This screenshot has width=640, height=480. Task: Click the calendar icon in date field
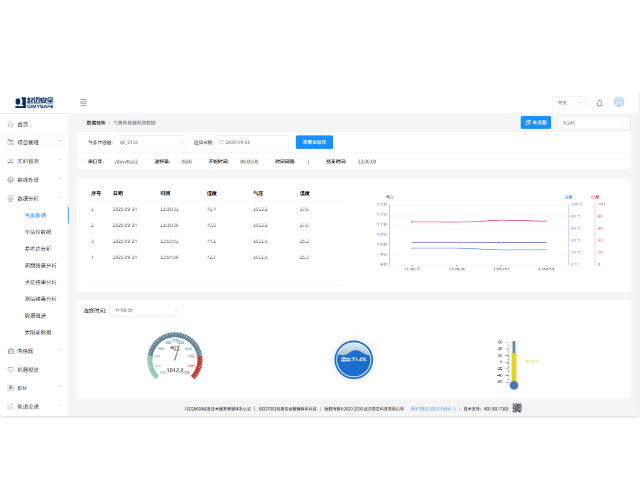point(221,142)
